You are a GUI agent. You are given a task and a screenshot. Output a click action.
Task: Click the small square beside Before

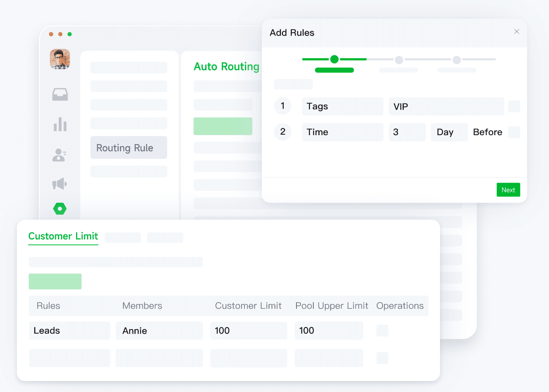pyautogui.click(x=514, y=132)
